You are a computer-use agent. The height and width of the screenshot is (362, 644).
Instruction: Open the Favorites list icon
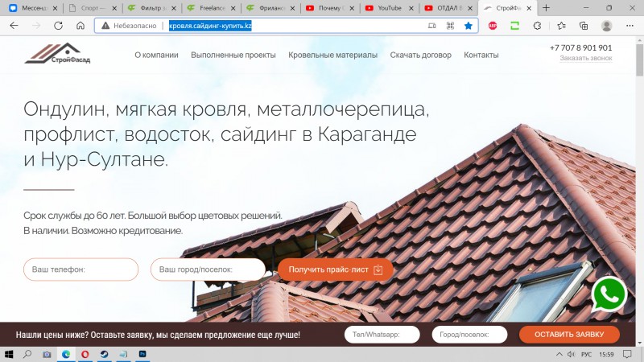561,26
